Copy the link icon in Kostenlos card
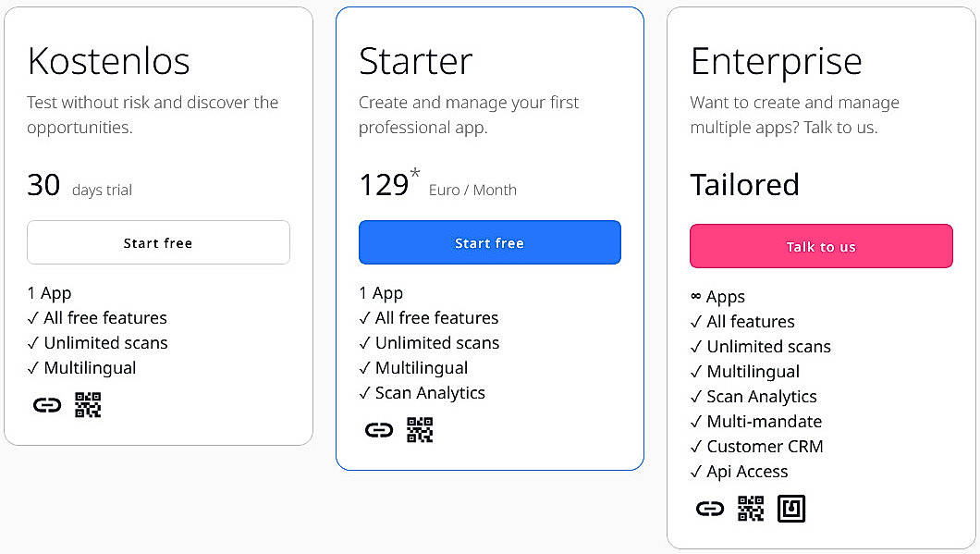Screen dimensions: 980x554 coord(47,404)
